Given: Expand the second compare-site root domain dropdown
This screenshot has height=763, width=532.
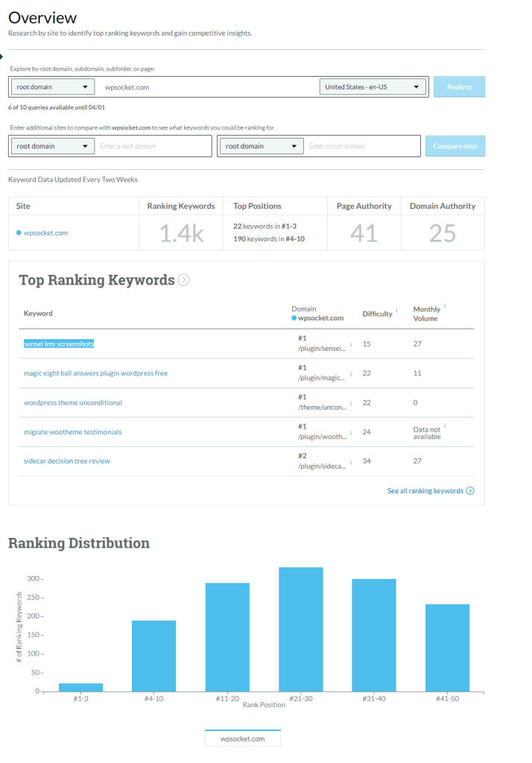Looking at the screenshot, I should click(x=262, y=146).
